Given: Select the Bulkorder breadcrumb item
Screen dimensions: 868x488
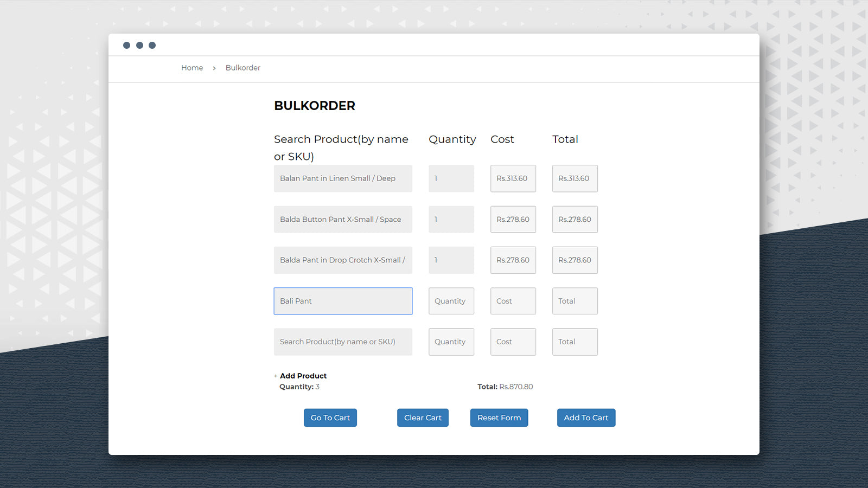Looking at the screenshot, I should [242, 67].
